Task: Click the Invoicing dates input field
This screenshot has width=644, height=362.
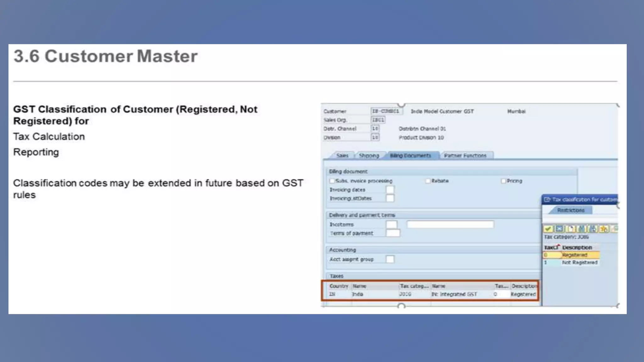Action: (x=390, y=189)
